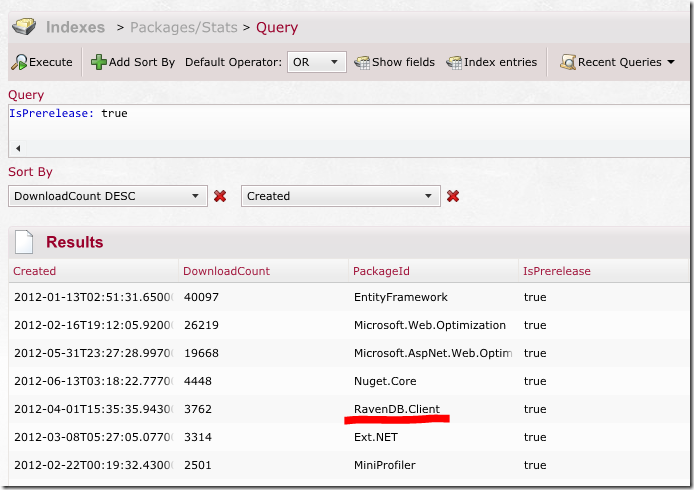694x490 pixels.
Task: Open the Indexes breadcrumb link
Action: pos(75,27)
